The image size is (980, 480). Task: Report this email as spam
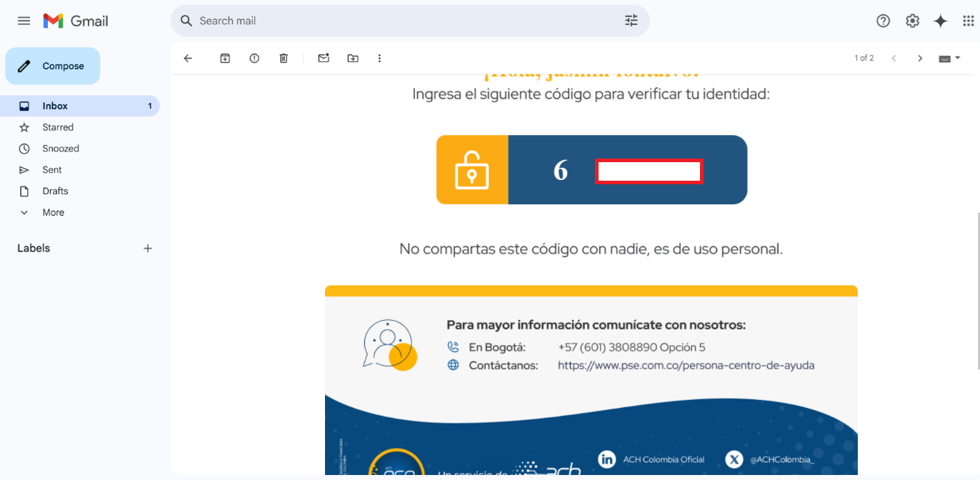(x=254, y=59)
